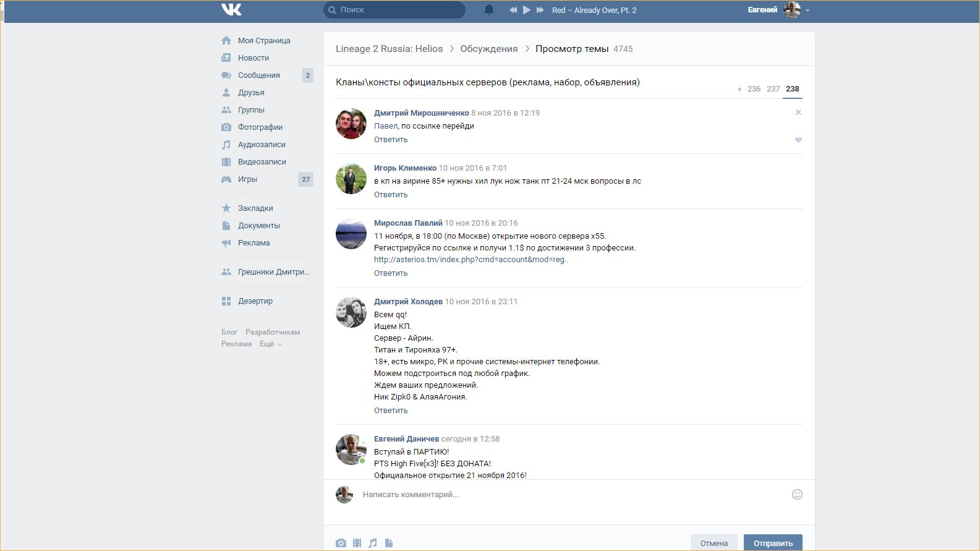Open Сообщения in the left sidebar
This screenshot has height=551, width=980.
(258, 75)
